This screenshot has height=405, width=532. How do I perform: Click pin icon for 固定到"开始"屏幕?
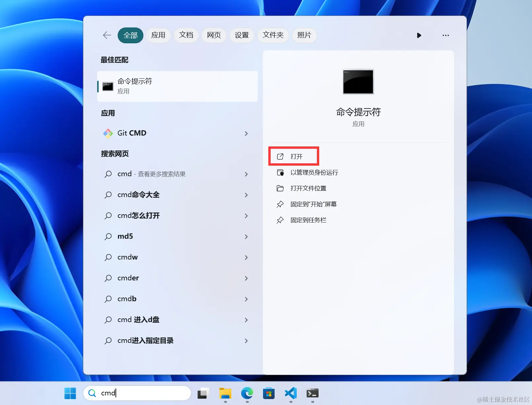pos(280,204)
